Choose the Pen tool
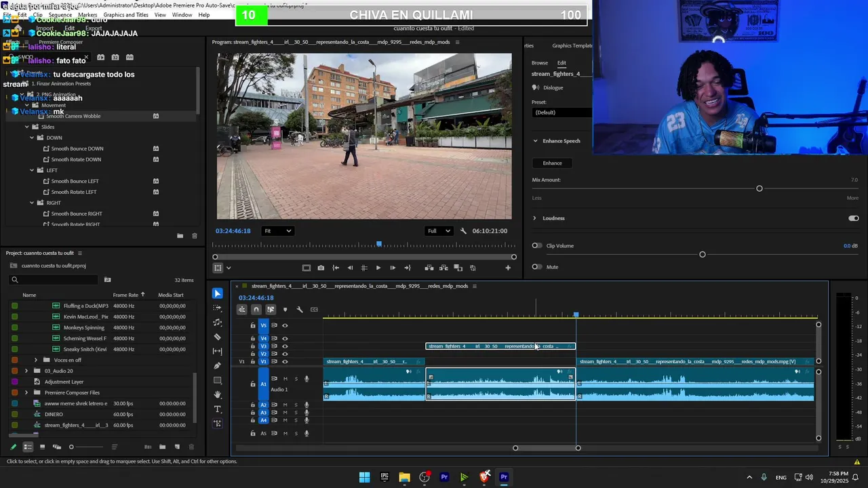868x488 pixels. pos(217,366)
